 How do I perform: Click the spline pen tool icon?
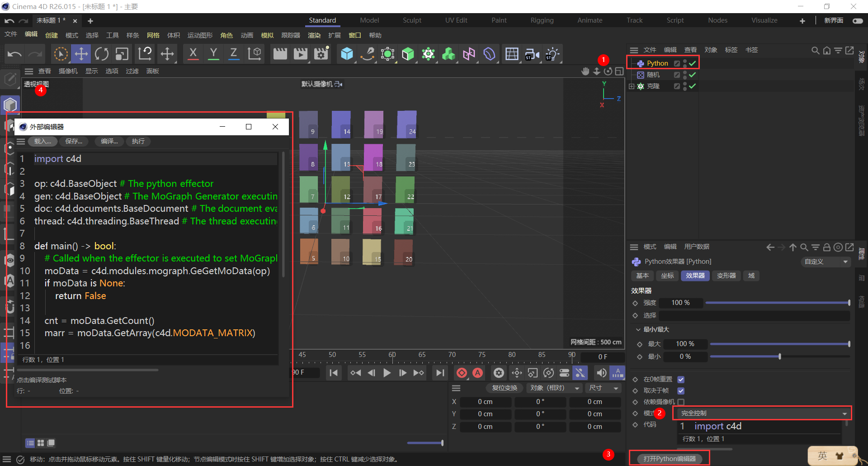pos(367,54)
